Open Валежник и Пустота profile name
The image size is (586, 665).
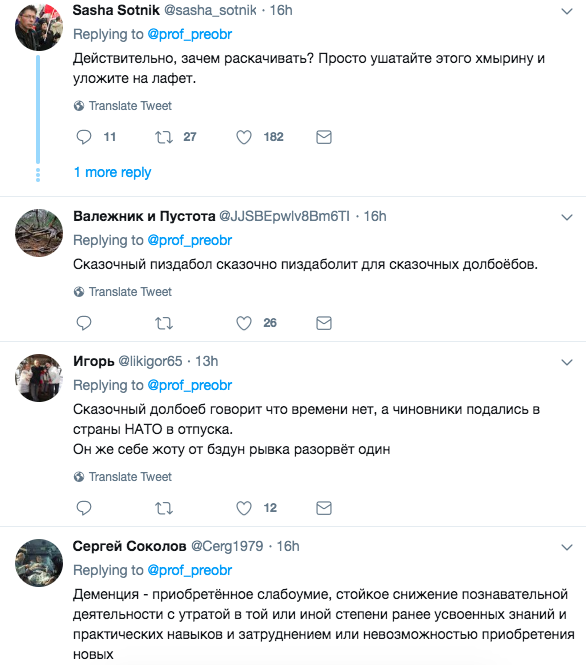click(144, 216)
